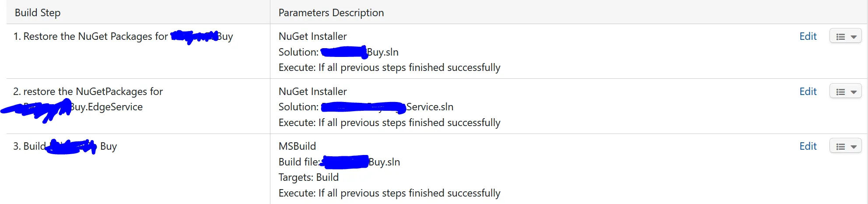The width and height of the screenshot is (868, 204).
Task: Click Edit link for step 1
Action: coord(808,36)
